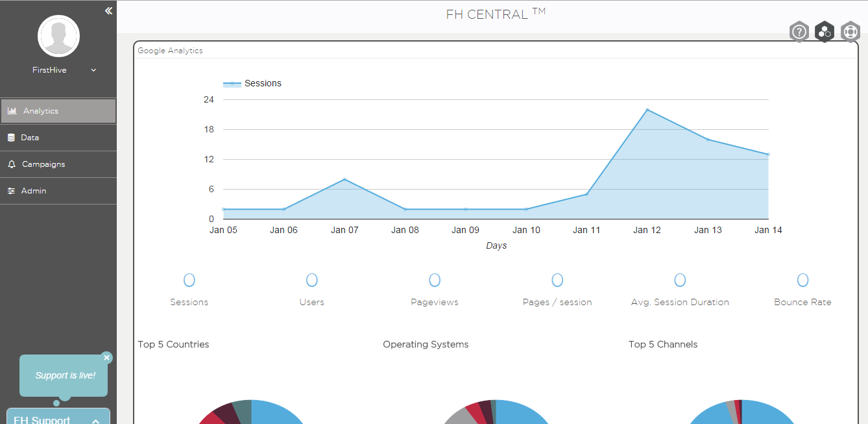Dismiss the 'Support is live!' bubble
The height and width of the screenshot is (424, 868).
pyautogui.click(x=107, y=358)
